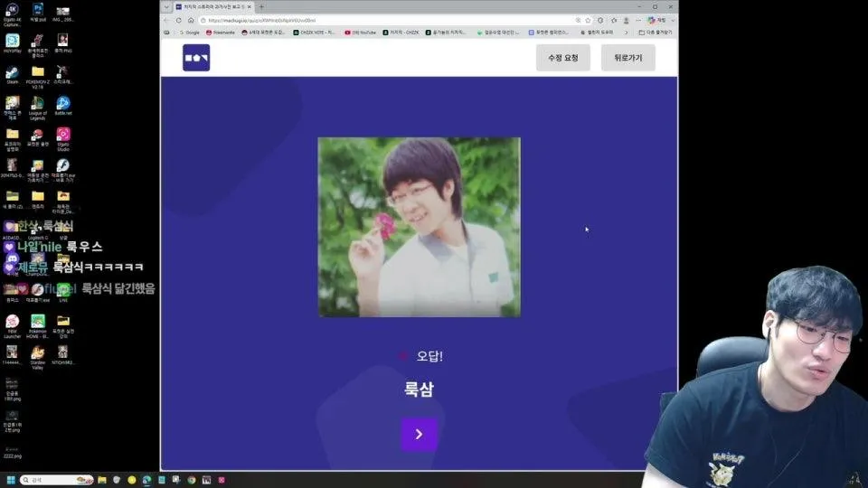Open the Photoshop psd file on desktop
This screenshot has height=488, width=868.
[x=38, y=12]
